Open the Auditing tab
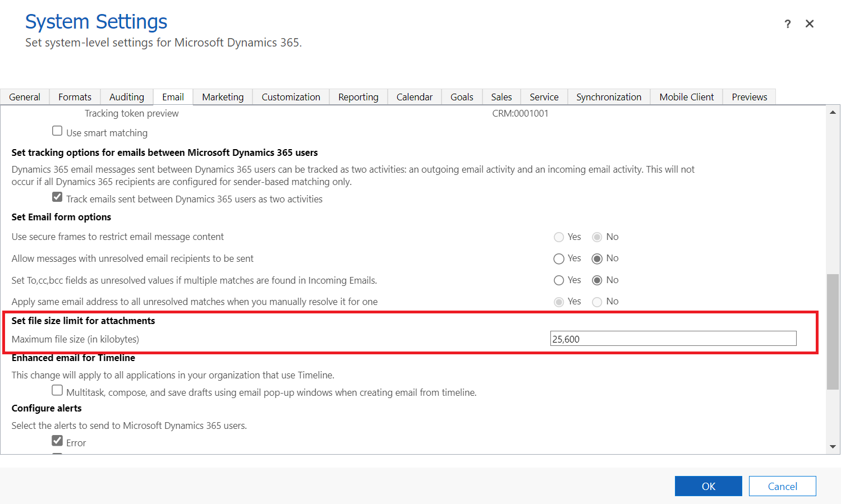841x504 pixels. [126, 97]
